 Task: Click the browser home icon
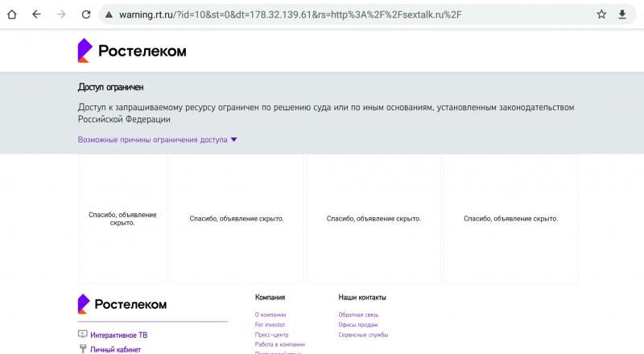(12, 14)
